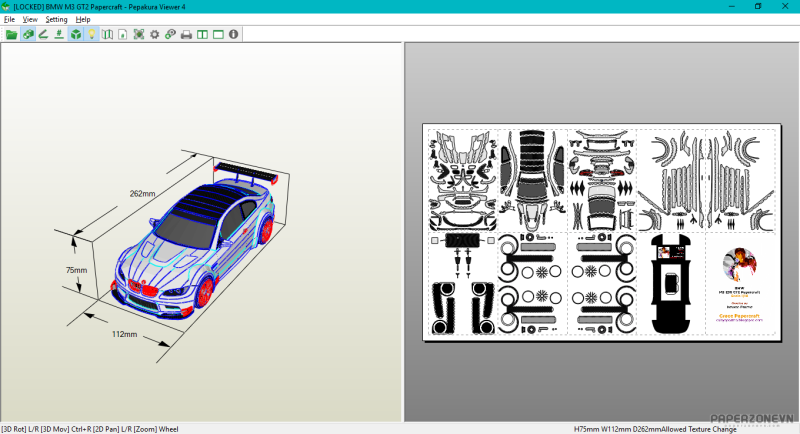Open the Help menu
Viewport: 800px width, 434px height.
(82, 19)
